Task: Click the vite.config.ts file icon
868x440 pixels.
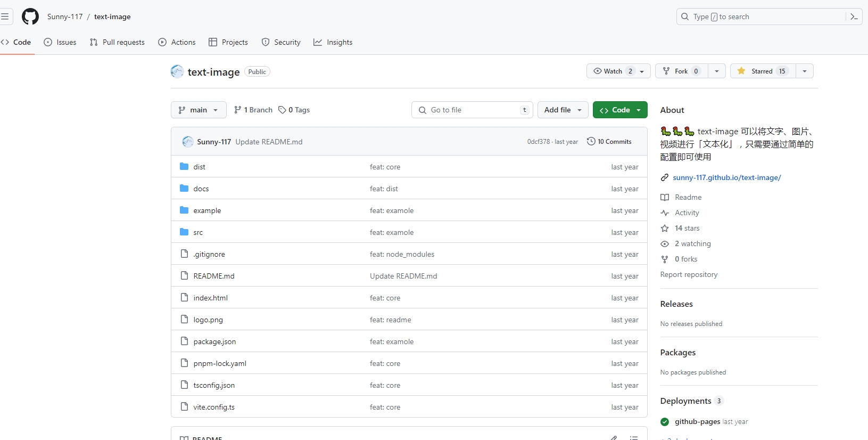Action: pyautogui.click(x=184, y=406)
